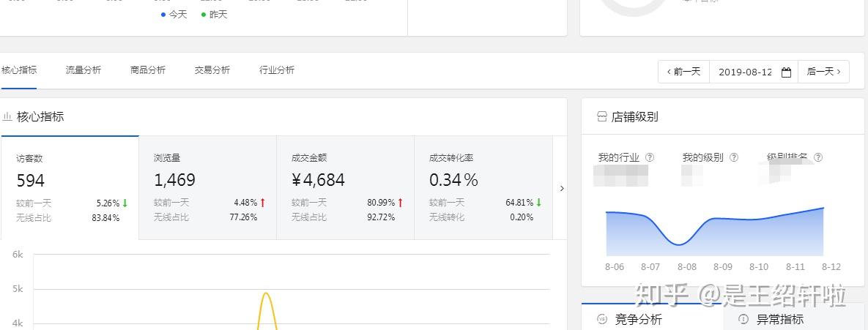Image resolution: width=868 pixels, height=330 pixels.
Task: Switch to the 流量分析 tab
Action: pyautogui.click(x=83, y=70)
